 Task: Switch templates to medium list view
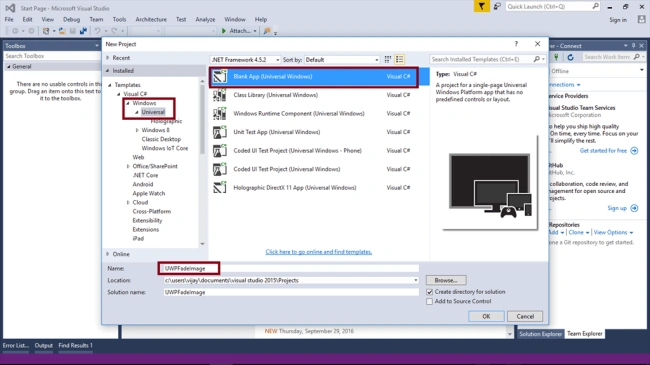400,60
